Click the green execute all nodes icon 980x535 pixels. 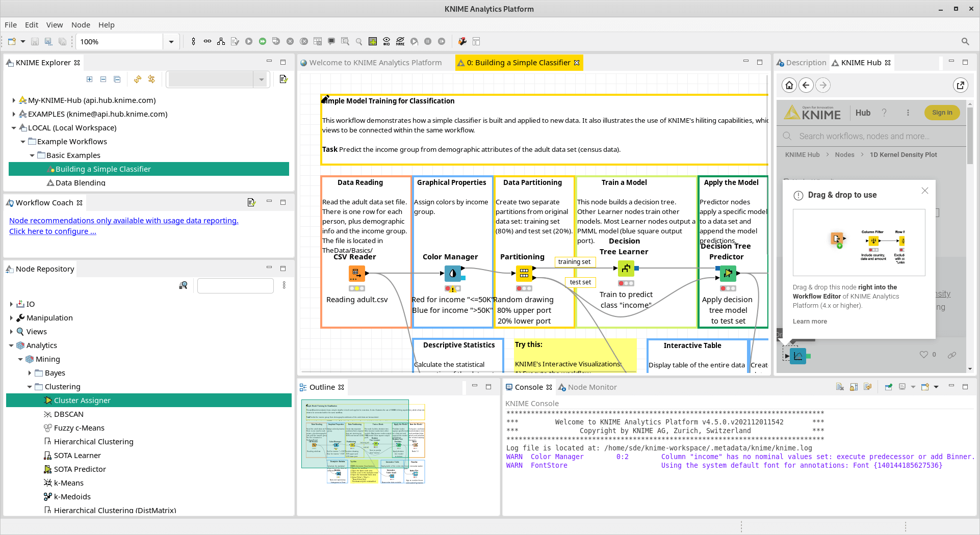tap(263, 42)
